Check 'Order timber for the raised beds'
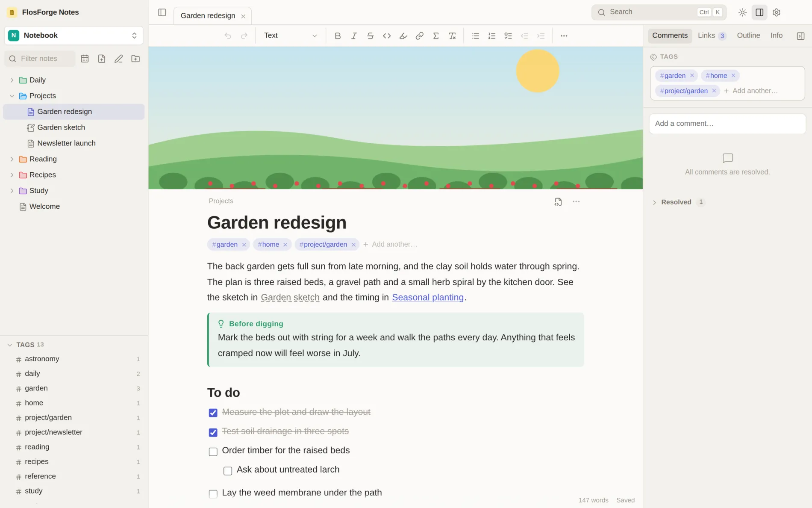The height and width of the screenshot is (508, 812). pyautogui.click(x=213, y=452)
